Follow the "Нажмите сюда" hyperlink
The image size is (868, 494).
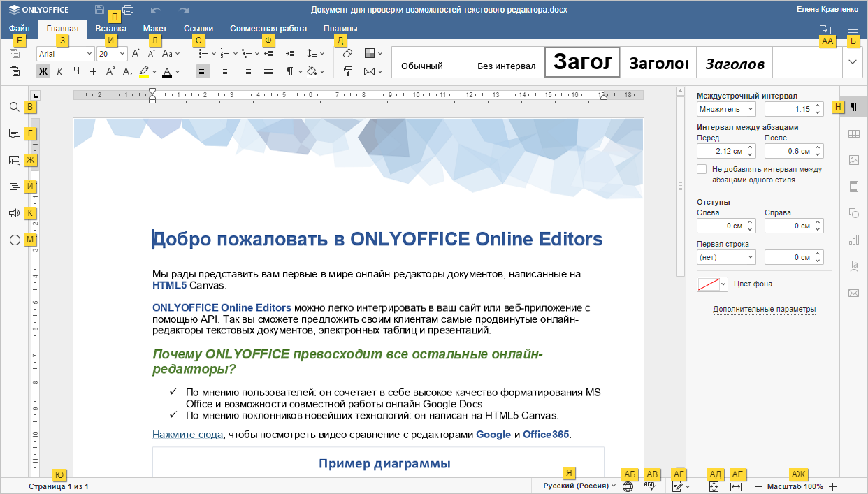[x=187, y=435]
